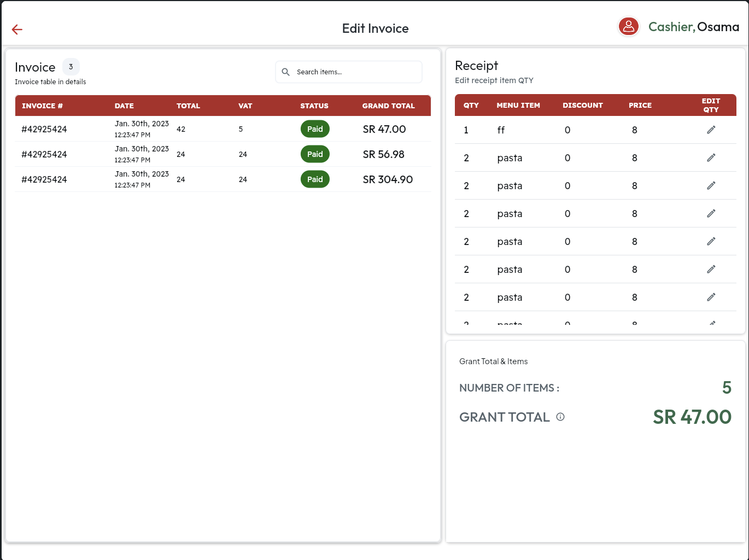The image size is (749, 560).
Task: Click the info icon next to Grant Total
Action: tap(560, 417)
